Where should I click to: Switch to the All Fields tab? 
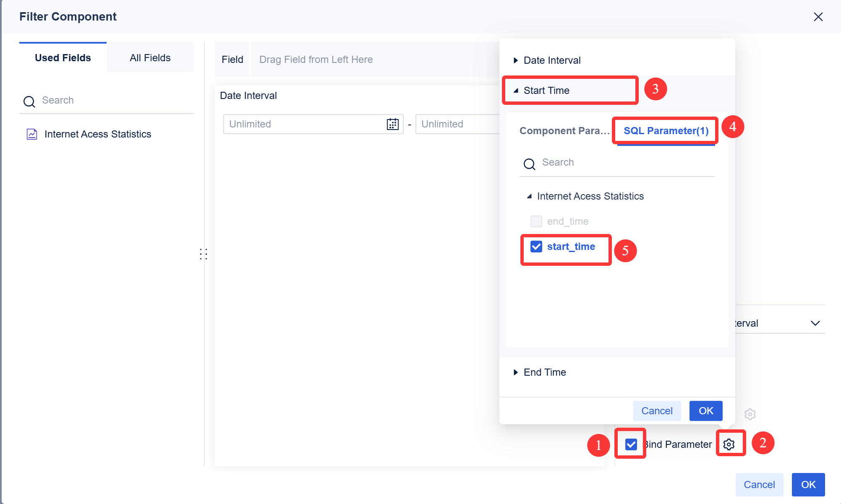coord(150,57)
